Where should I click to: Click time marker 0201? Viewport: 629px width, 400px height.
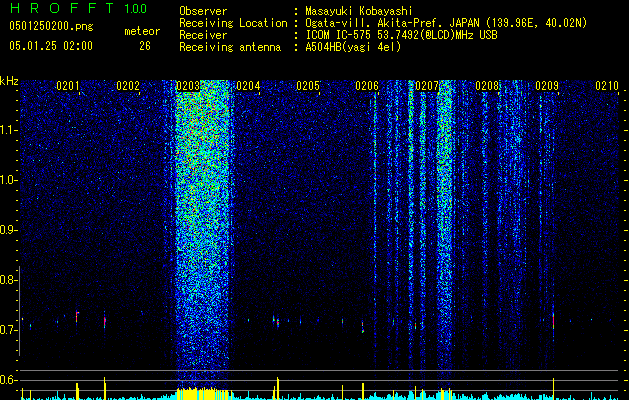point(68,86)
